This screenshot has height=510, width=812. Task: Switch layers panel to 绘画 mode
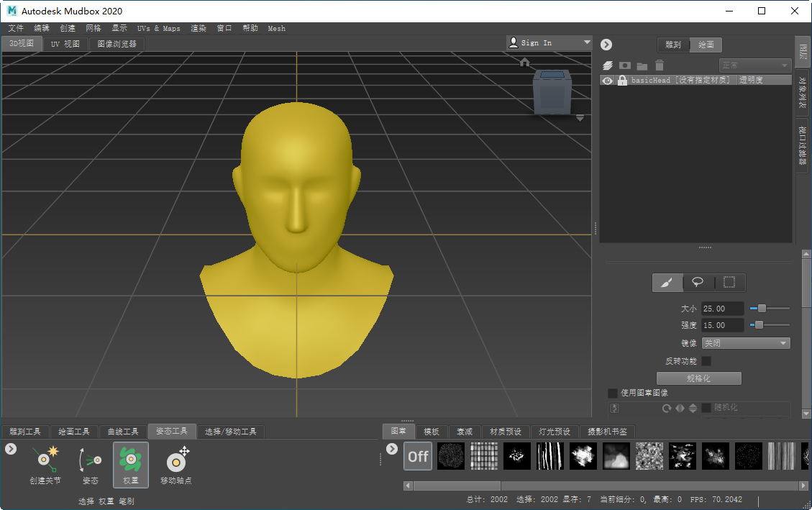pos(706,45)
